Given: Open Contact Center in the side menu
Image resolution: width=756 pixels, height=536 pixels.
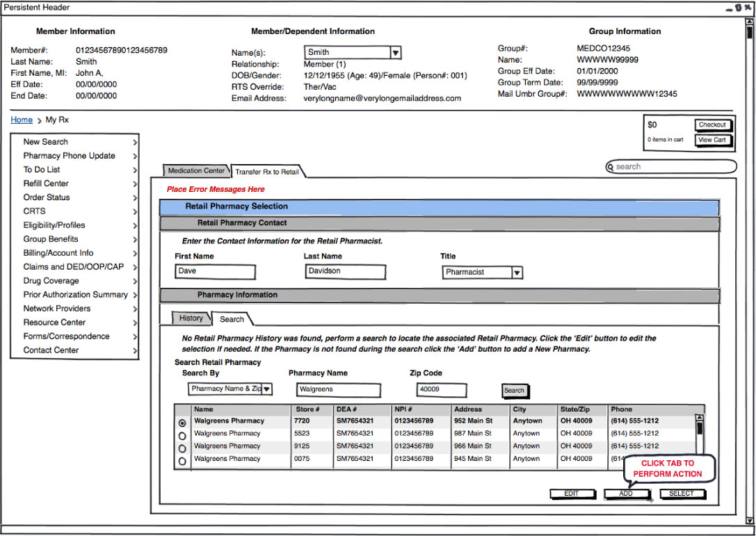Looking at the screenshot, I should (51, 350).
